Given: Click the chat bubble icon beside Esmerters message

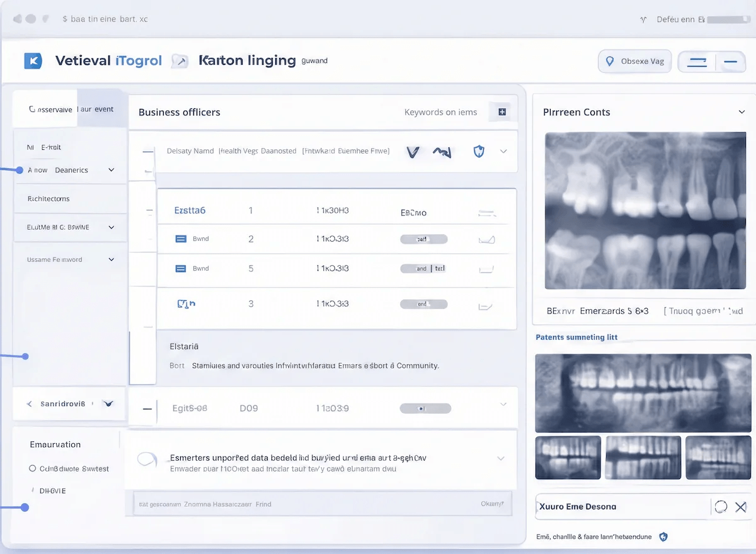Looking at the screenshot, I should coord(147,460).
